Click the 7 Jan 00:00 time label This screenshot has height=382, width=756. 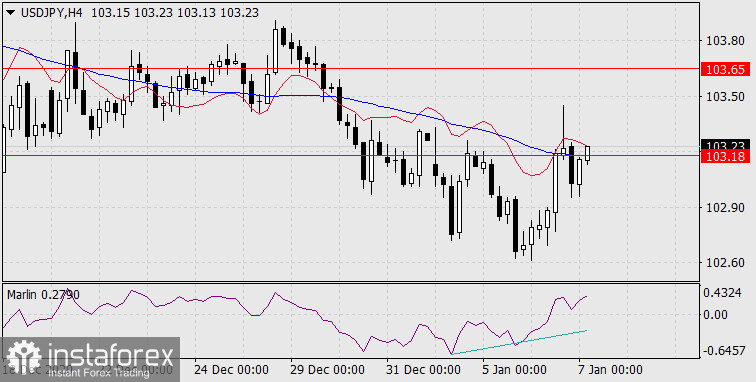click(x=609, y=370)
